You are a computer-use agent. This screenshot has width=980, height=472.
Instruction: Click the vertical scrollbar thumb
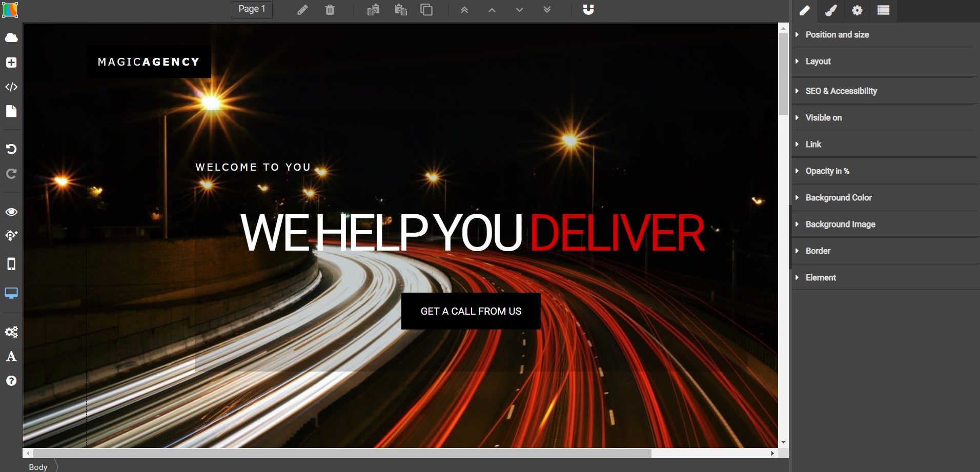783,74
